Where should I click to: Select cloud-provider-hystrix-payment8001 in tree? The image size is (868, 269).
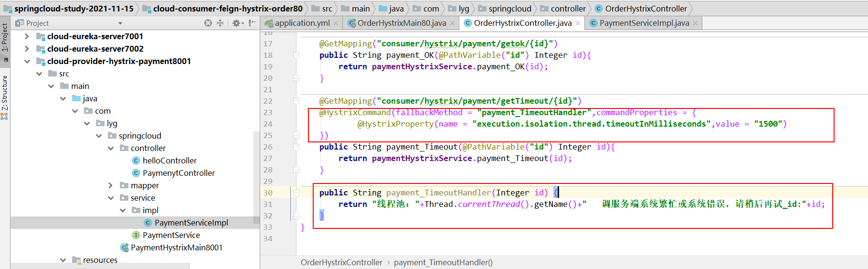tap(119, 61)
